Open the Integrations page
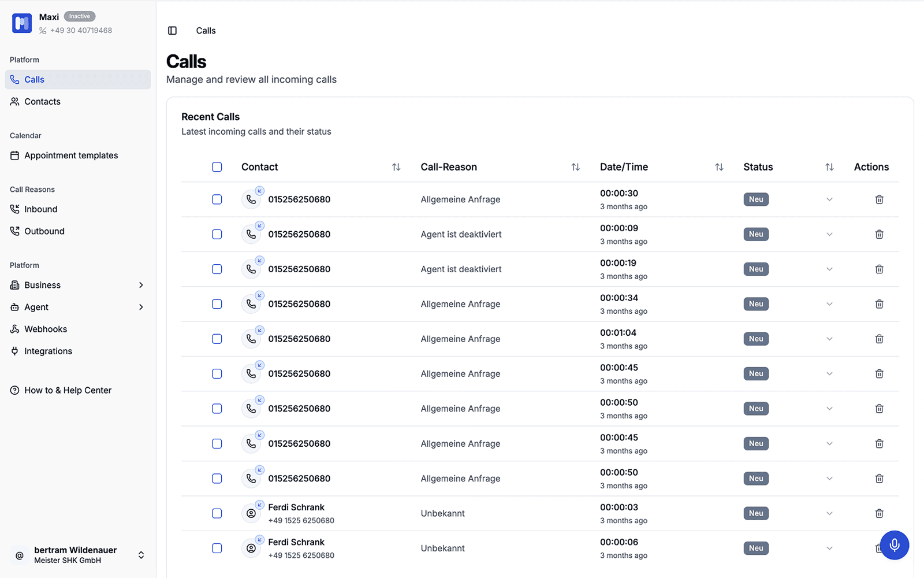This screenshot has width=924, height=578. [78, 351]
